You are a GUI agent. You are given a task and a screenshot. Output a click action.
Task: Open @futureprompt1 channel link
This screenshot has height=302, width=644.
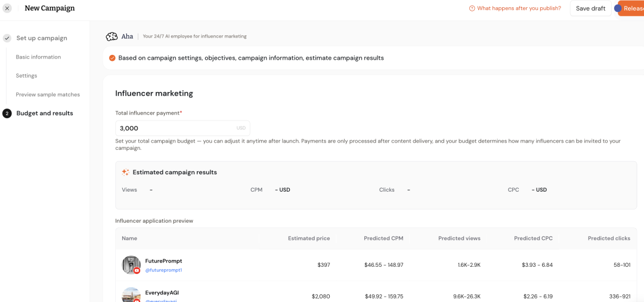click(163, 270)
